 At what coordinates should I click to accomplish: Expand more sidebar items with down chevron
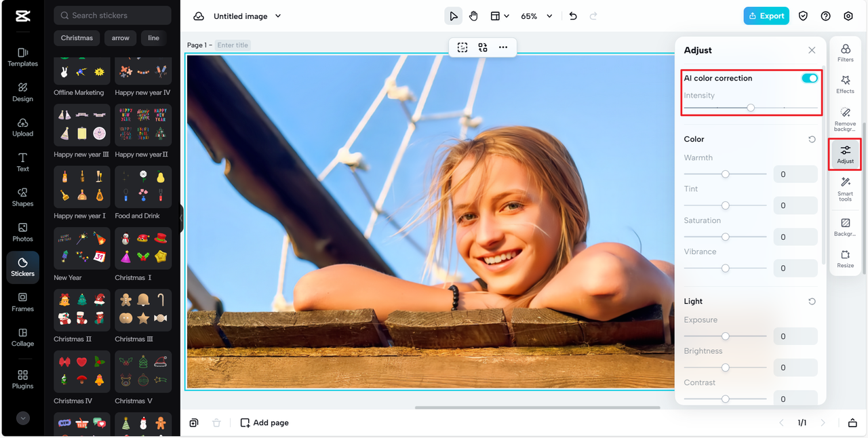click(23, 418)
